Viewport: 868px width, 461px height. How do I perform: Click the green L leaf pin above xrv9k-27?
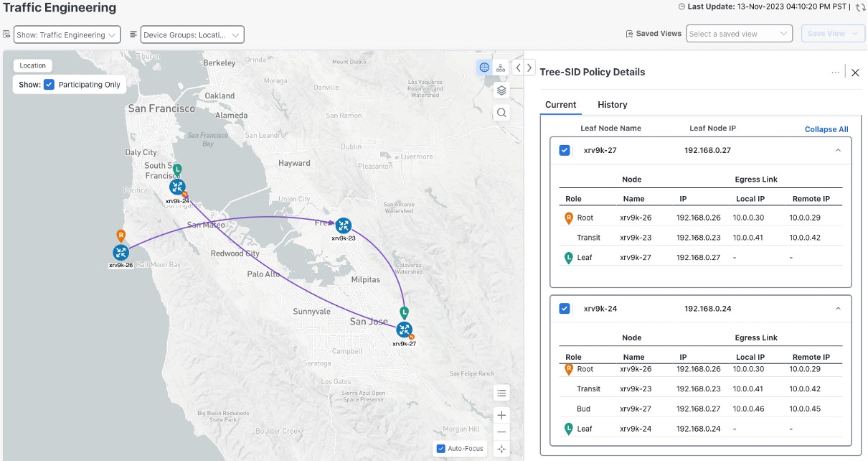pyautogui.click(x=405, y=313)
